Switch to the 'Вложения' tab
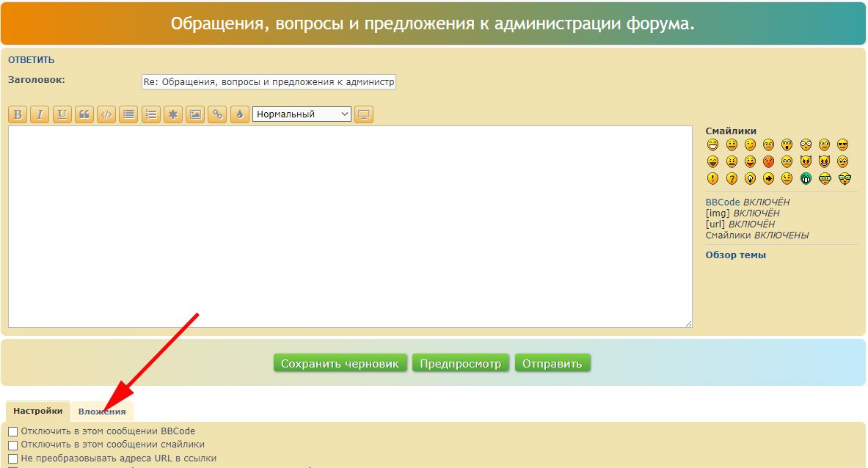 coord(102,412)
